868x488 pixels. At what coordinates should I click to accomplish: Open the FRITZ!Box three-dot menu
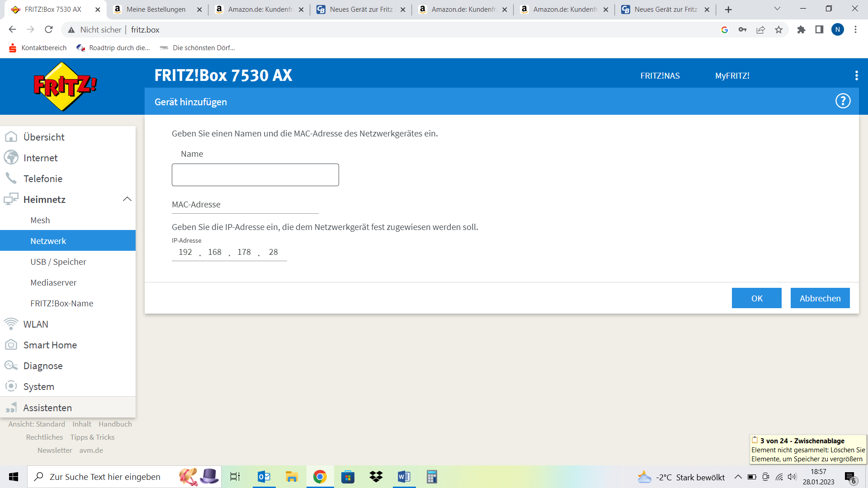(x=856, y=75)
